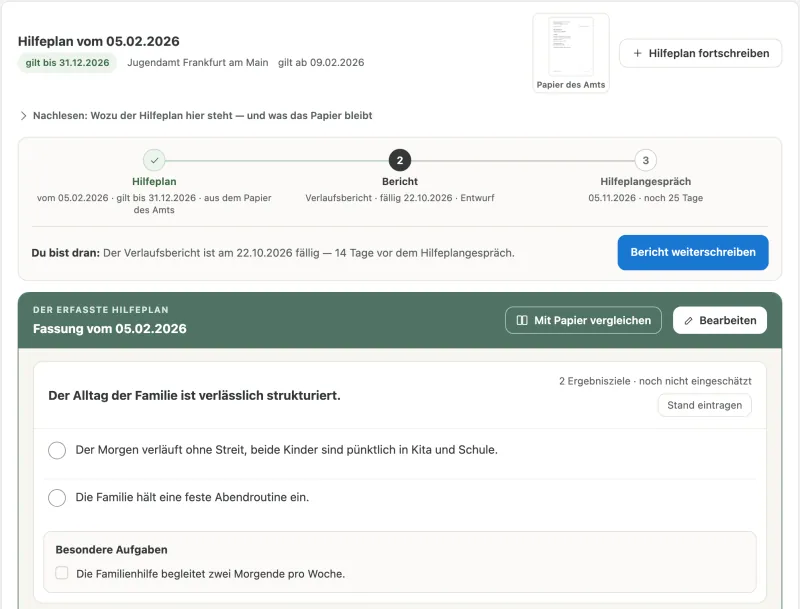Select step 3 Hilfeplangespräch circle
This screenshot has height=609, width=800.
(645, 160)
